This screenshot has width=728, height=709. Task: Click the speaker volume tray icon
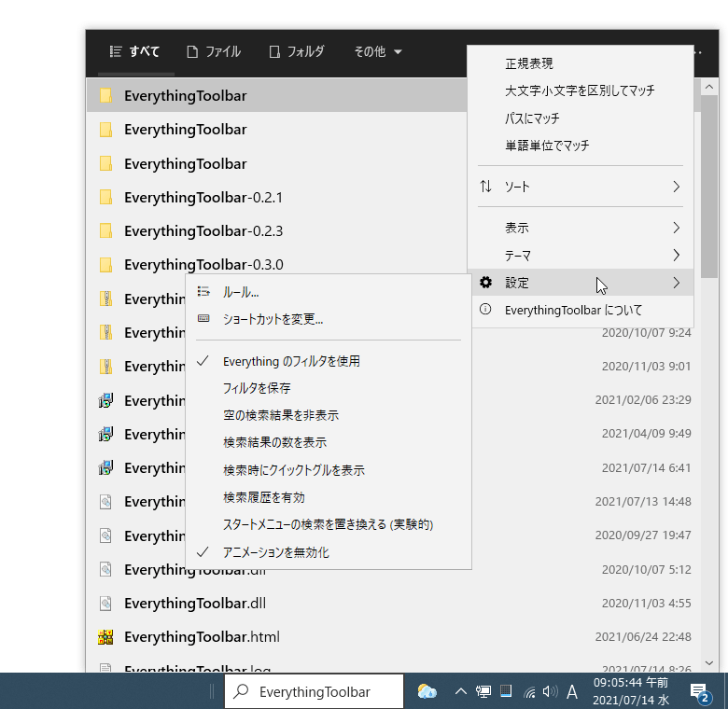tap(550, 692)
